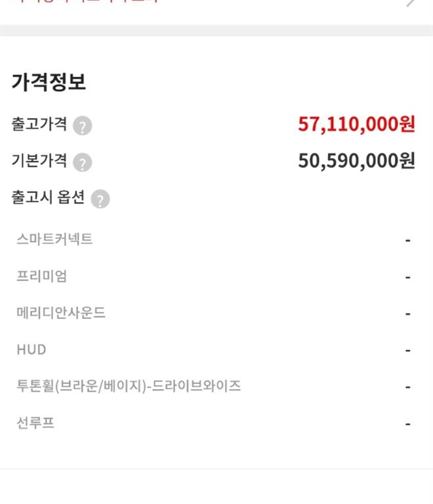433x504 pixels.
Task: Click the red 57,110,000원 release price
Action: [356, 124]
